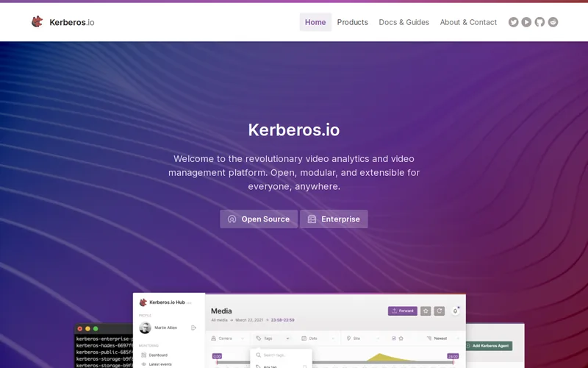Open the About & Contact menu item
Image resolution: width=588 pixels, height=368 pixels.
coord(468,22)
